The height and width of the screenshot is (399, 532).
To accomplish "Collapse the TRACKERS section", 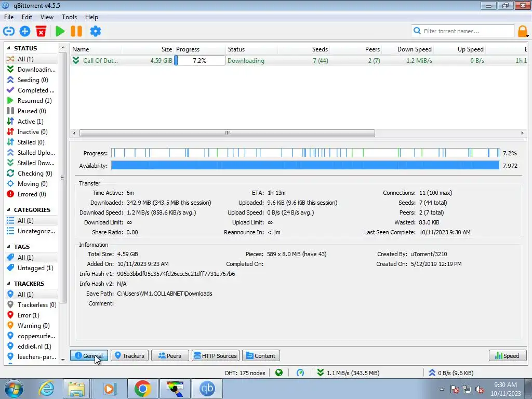I will 8,283.
